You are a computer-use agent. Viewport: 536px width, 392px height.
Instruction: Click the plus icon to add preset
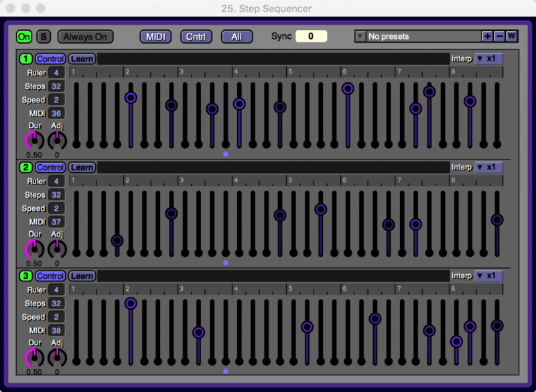pos(487,36)
